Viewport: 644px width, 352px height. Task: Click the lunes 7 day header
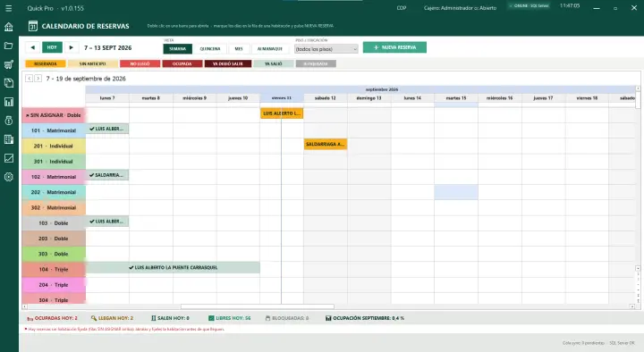[x=107, y=98]
